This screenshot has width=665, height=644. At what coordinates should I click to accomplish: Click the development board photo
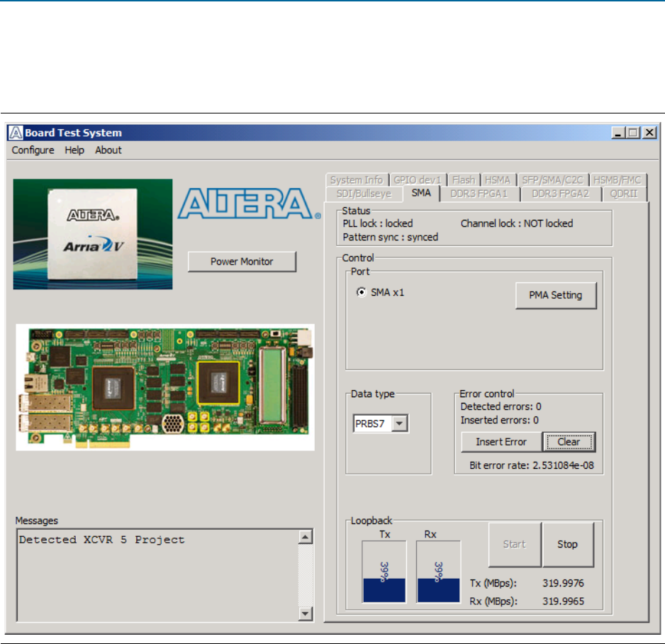pyautogui.click(x=165, y=387)
